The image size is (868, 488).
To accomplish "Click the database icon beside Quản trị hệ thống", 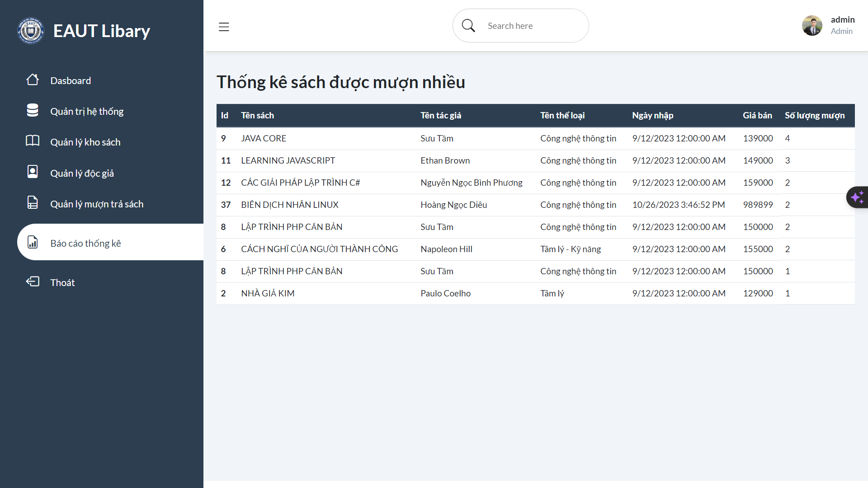I will coord(32,111).
